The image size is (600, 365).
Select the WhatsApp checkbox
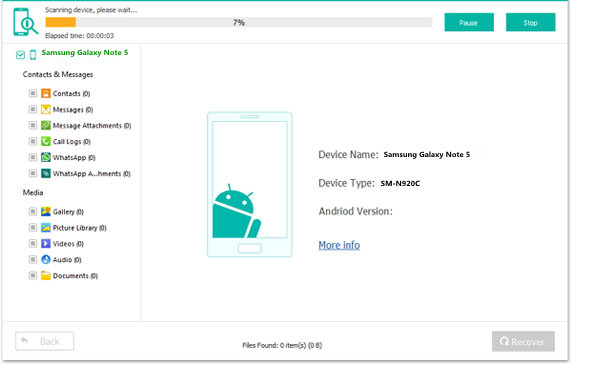[33, 157]
